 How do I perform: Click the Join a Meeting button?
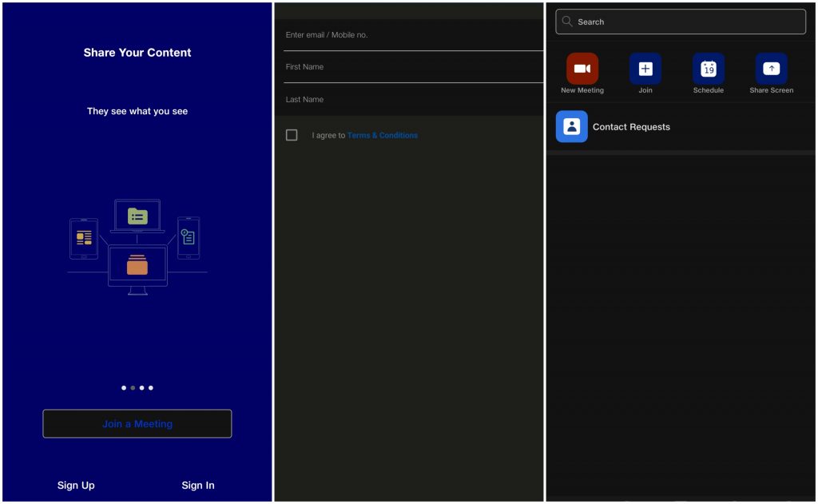(x=137, y=423)
